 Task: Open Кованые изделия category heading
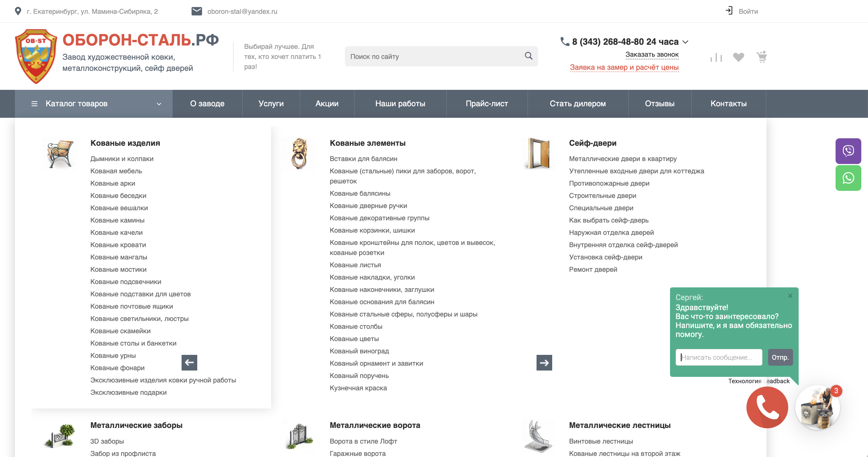point(125,143)
